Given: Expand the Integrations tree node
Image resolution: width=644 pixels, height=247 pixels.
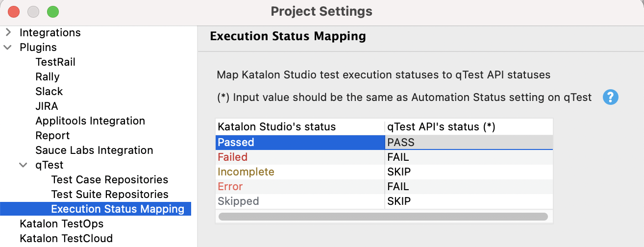Looking at the screenshot, I should tap(8, 33).
